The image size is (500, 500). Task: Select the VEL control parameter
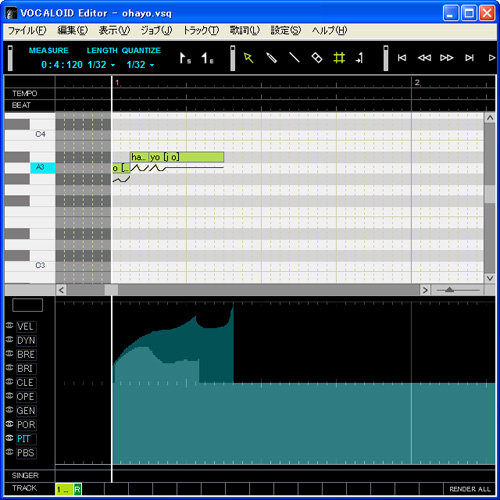tap(25, 326)
